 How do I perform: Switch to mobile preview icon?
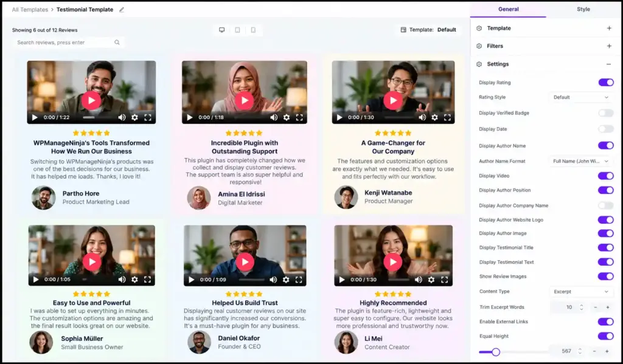pos(253,30)
